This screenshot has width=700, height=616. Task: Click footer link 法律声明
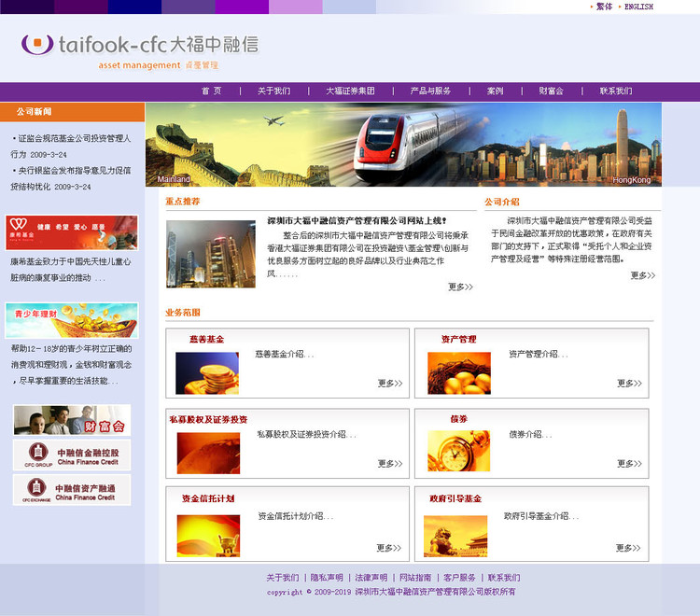pyautogui.click(x=371, y=578)
